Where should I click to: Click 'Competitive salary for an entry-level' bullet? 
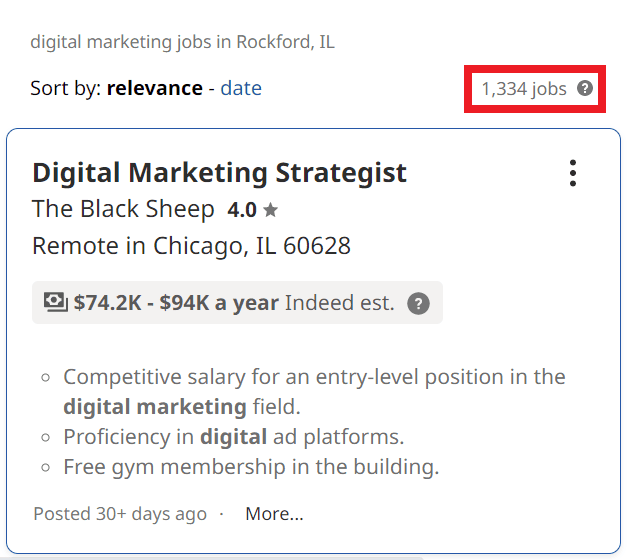tap(314, 392)
